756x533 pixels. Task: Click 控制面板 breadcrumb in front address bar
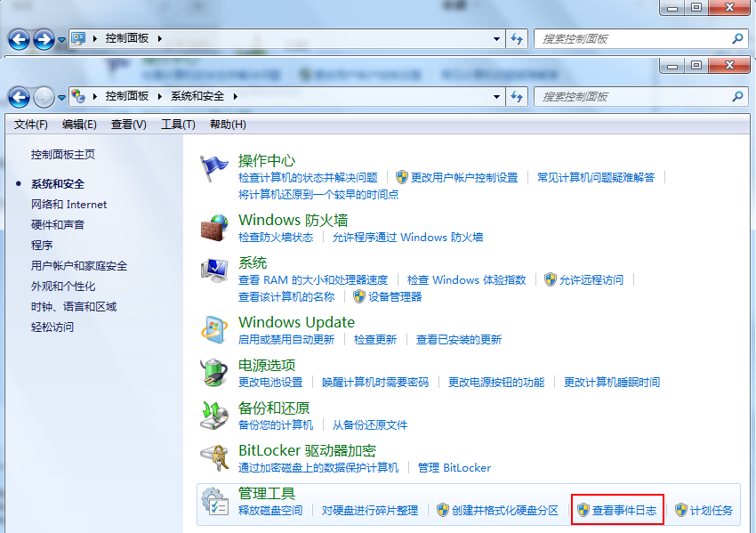127,96
